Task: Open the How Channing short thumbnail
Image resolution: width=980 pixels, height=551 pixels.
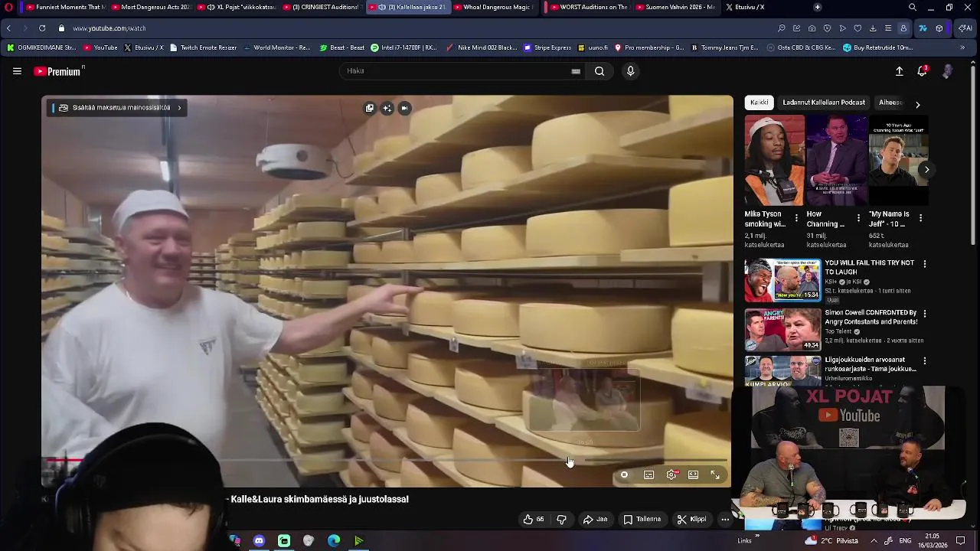Action: tap(837, 161)
